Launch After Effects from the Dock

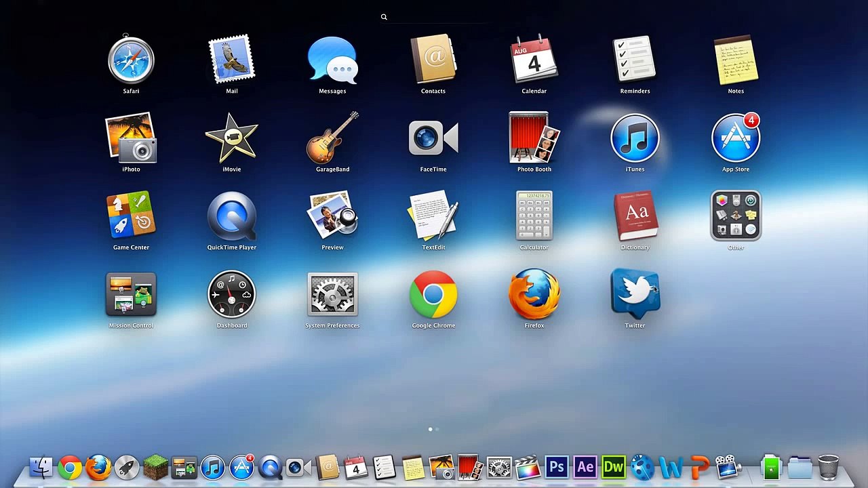tap(585, 467)
